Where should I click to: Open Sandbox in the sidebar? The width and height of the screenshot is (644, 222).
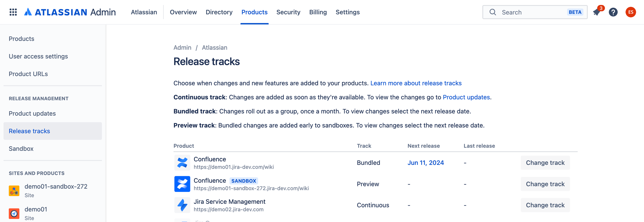click(53, 149)
